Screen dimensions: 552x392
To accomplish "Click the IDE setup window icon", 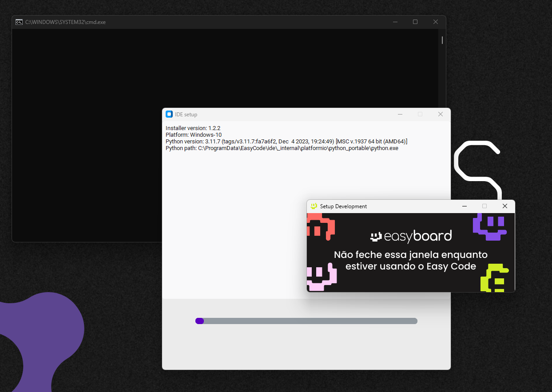I will [x=169, y=114].
